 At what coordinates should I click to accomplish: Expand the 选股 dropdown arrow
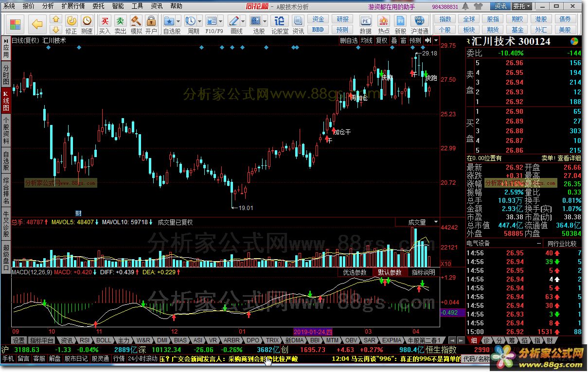(265, 21)
